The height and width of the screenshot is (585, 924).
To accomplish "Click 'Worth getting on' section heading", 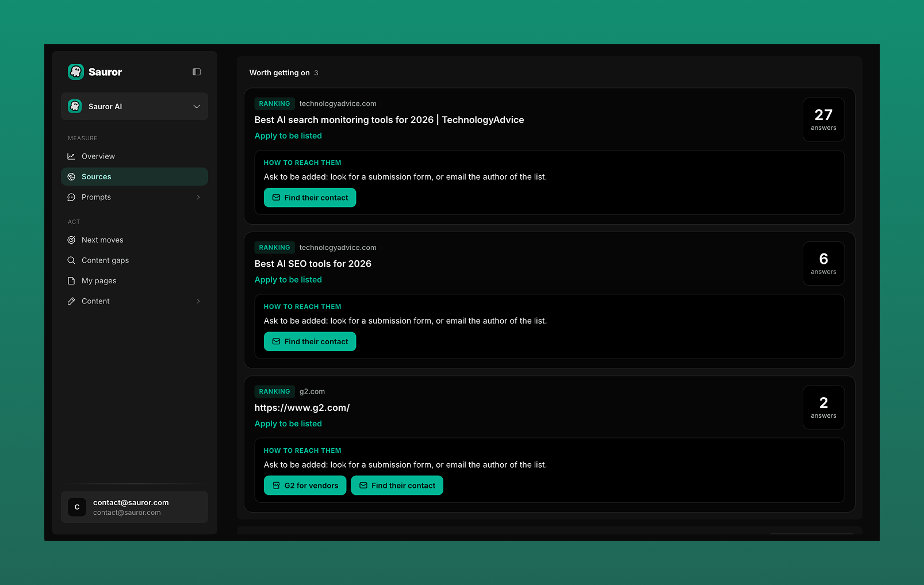I will (279, 73).
